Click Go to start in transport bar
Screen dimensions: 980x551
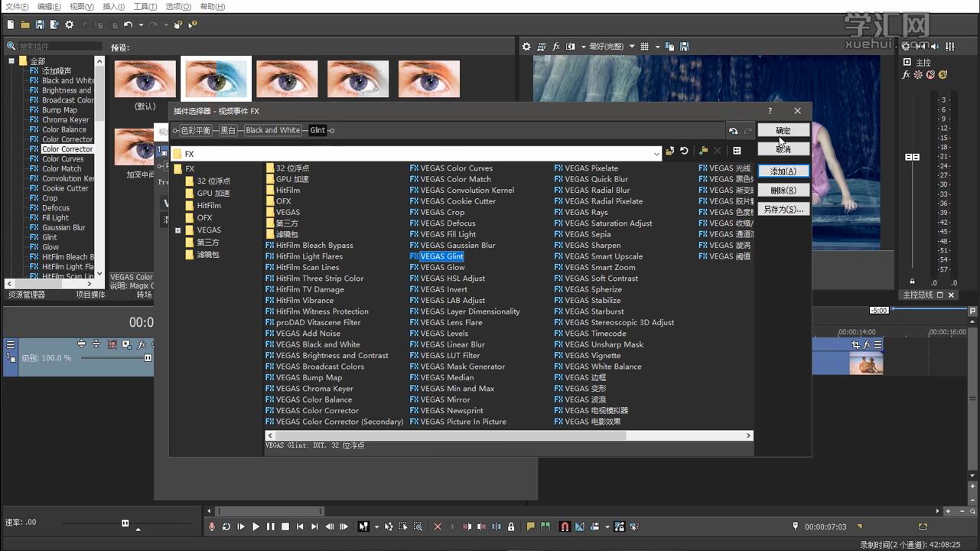[300, 527]
